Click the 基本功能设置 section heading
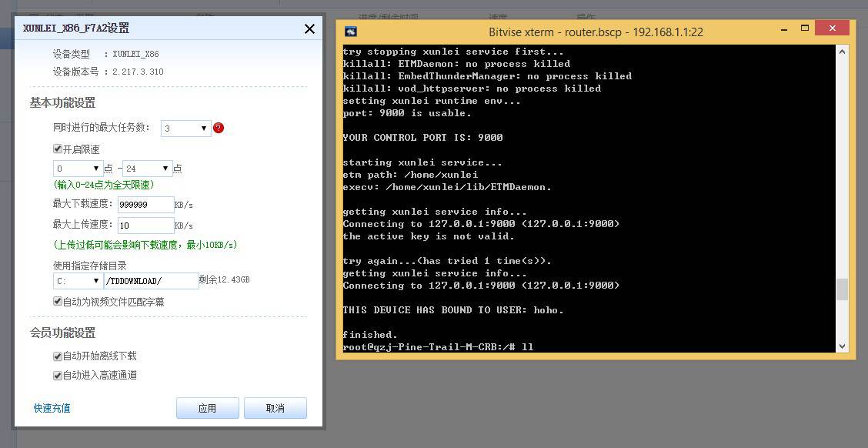This screenshot has width=868, height=448. tap(62, 102)
